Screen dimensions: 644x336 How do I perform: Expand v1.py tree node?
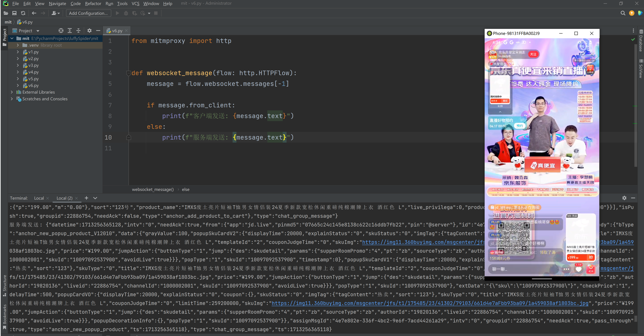point(18,52)
